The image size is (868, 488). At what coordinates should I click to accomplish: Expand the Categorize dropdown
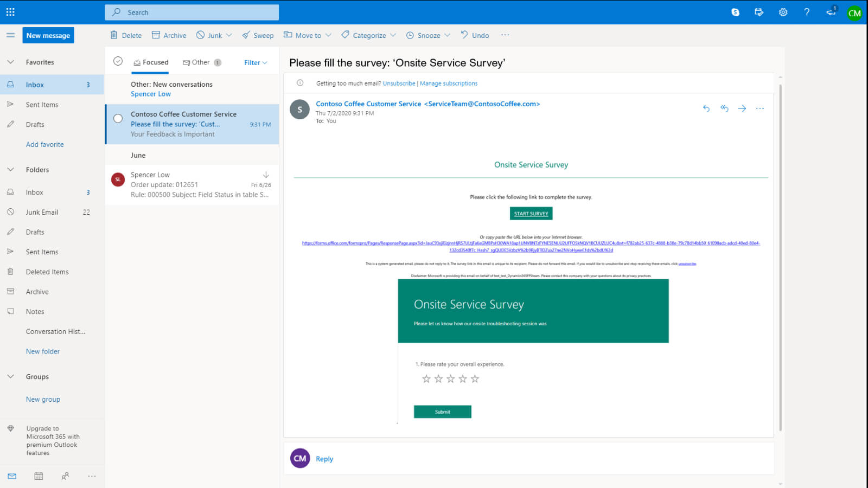(x=393, y=35)
